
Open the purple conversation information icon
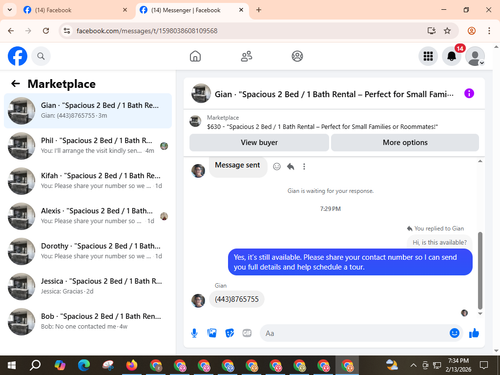tap(469, 93)
